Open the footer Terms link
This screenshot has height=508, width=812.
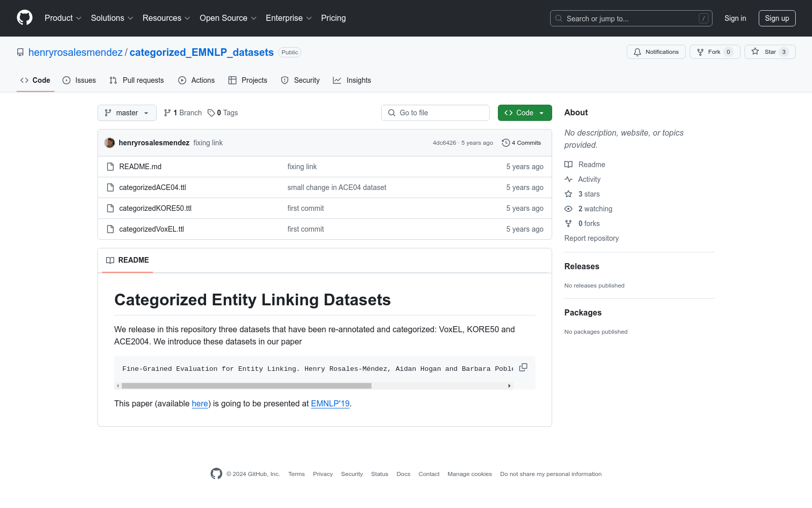296,474
